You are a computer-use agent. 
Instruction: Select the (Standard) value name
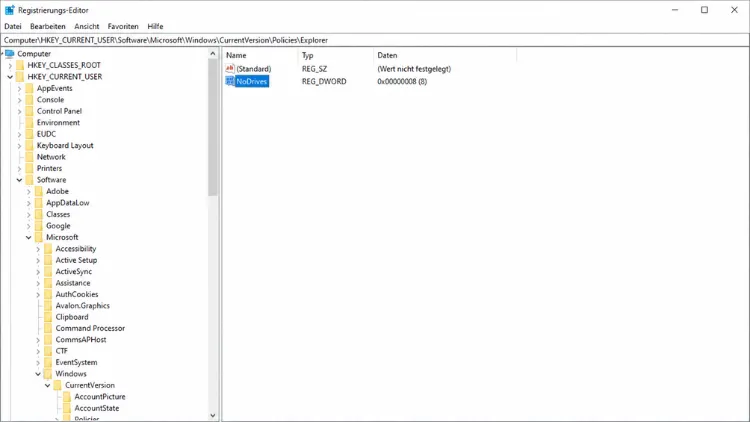tap(254, 69)
